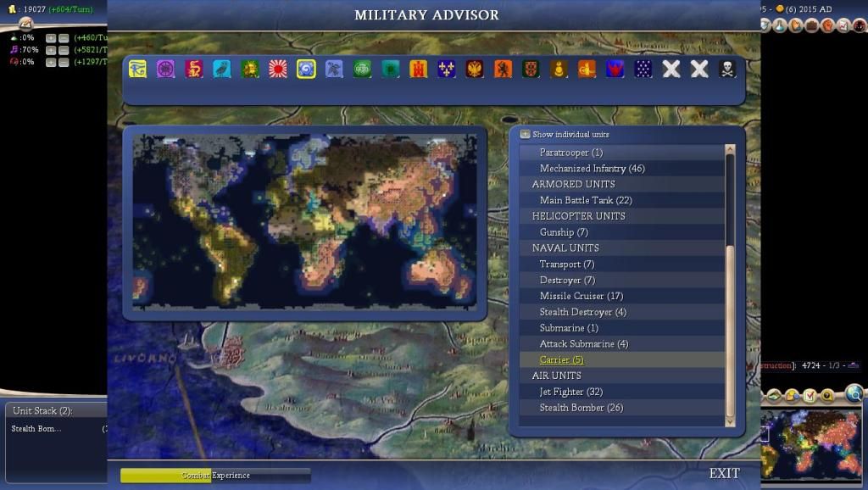Click the unit list scrollbar up arrow
This screenshot has width=868, height=490.
click(730, 149)
